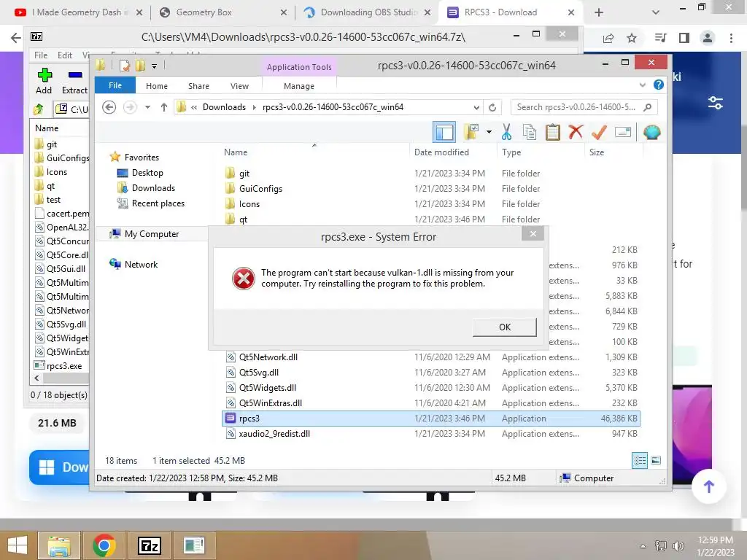Click the folder options icon in Explorer toolbar
Image resolution: width=747 pixels, height=560 pixels.
click(471, 132)
